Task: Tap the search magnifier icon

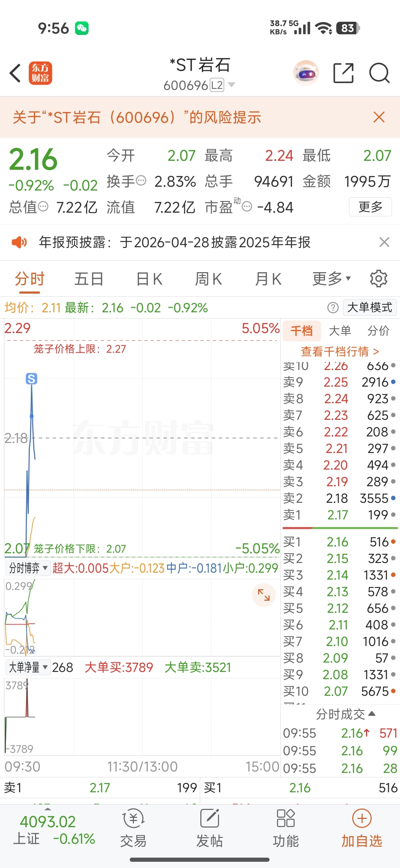Action: [x=379, y=73]
